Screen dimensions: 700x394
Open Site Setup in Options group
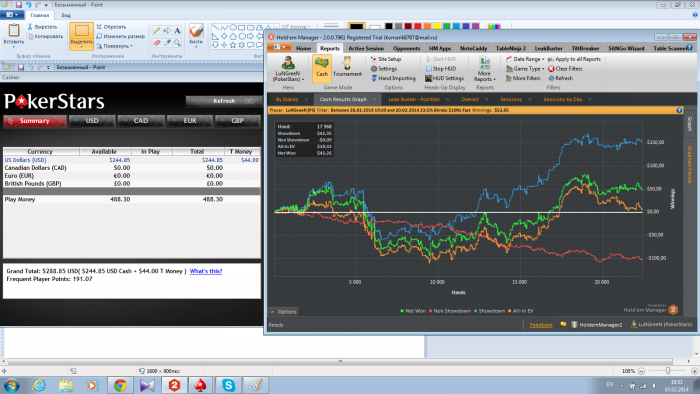[x=386, y=59]
